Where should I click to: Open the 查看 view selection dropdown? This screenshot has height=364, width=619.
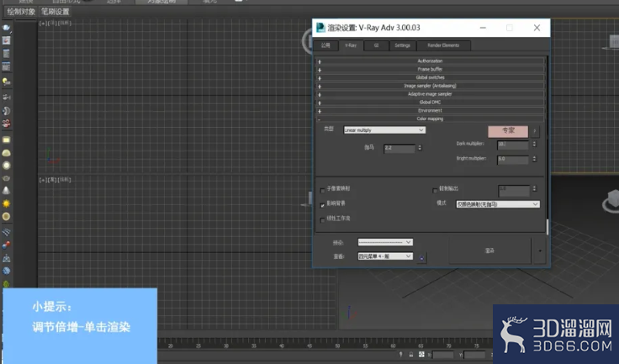pos(385,256)
